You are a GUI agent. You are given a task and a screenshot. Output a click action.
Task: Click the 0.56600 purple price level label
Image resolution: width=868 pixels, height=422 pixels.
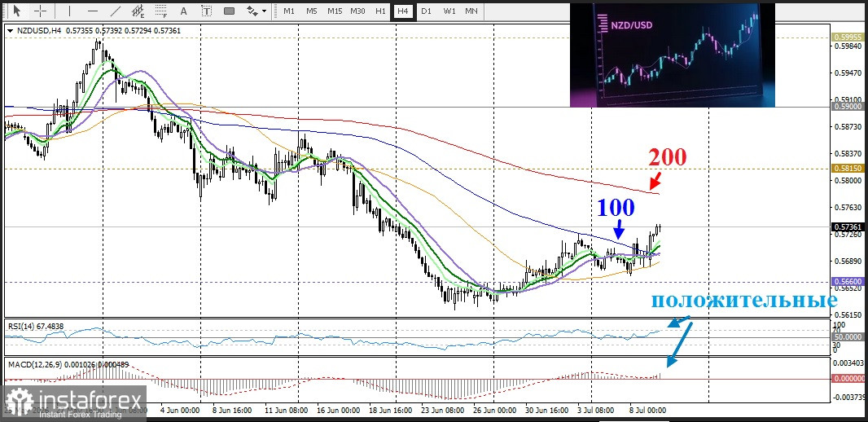tap(847, 281)
